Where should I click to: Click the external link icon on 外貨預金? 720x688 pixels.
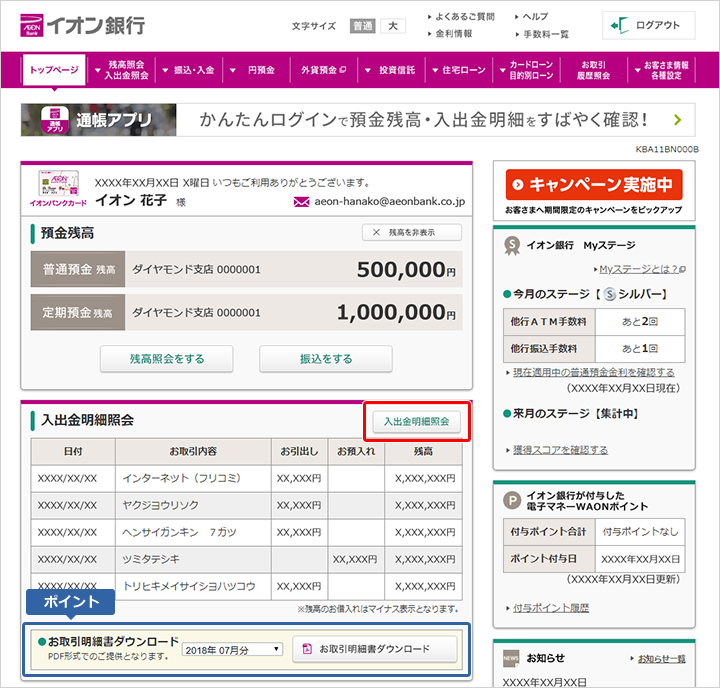click(x=343, y=70)
